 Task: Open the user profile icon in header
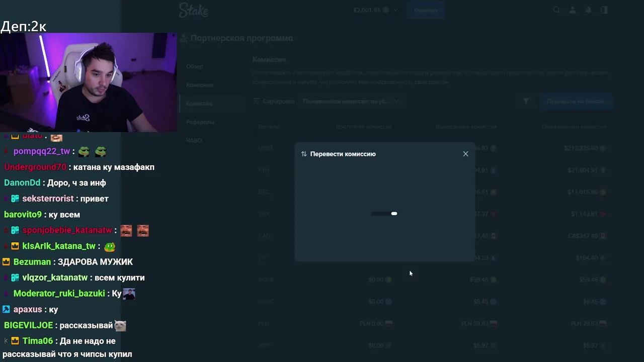(572, 10)
